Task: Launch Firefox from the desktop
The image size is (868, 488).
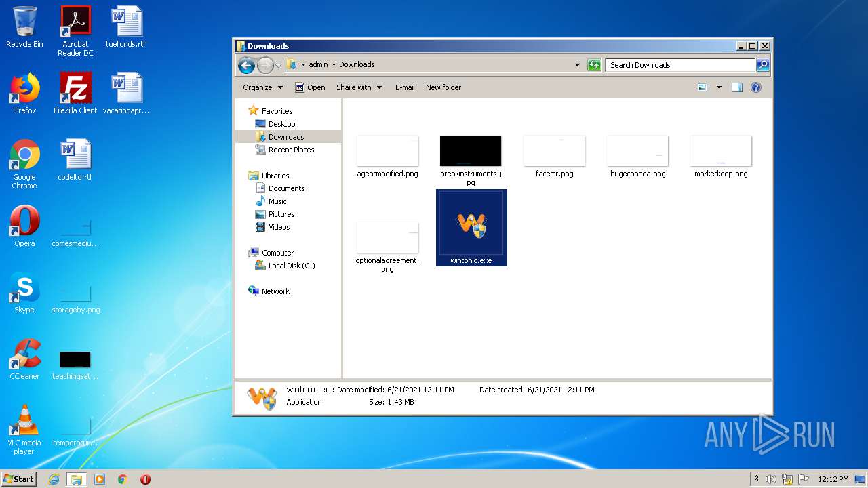Action: (24, 94)
